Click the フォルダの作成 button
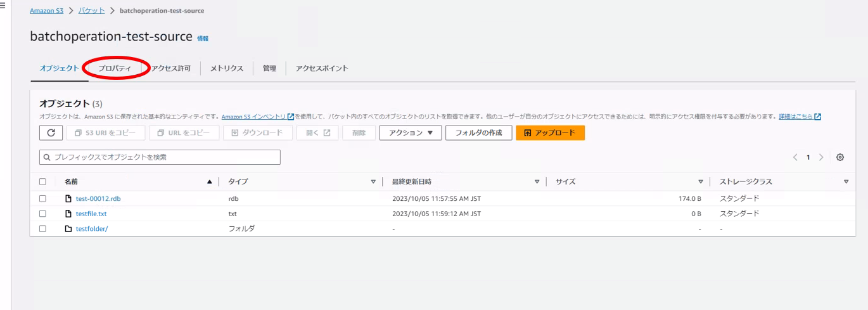Image resolution: width=868 pixels, height=310 pixels. tap(478, 132)
